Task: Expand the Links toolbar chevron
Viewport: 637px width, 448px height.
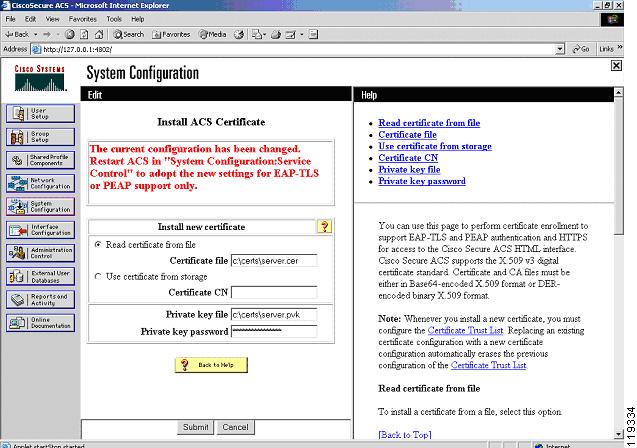Action: pos(620,48)
